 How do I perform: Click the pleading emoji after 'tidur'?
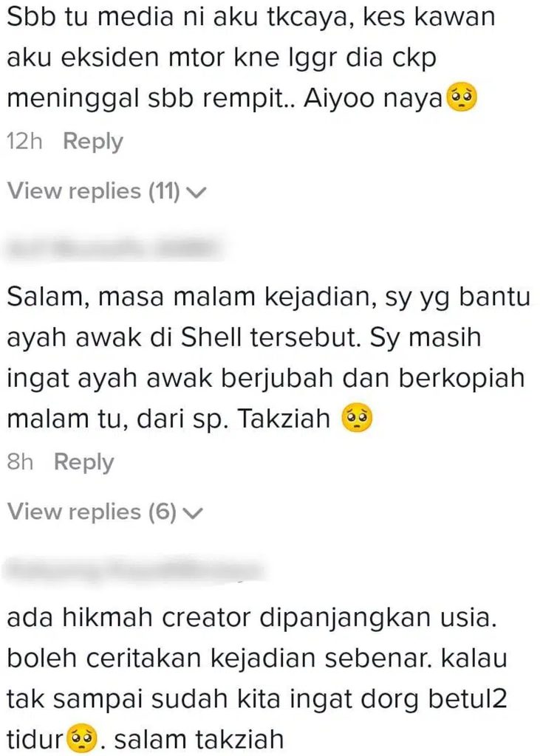click(x=81, y=739)
